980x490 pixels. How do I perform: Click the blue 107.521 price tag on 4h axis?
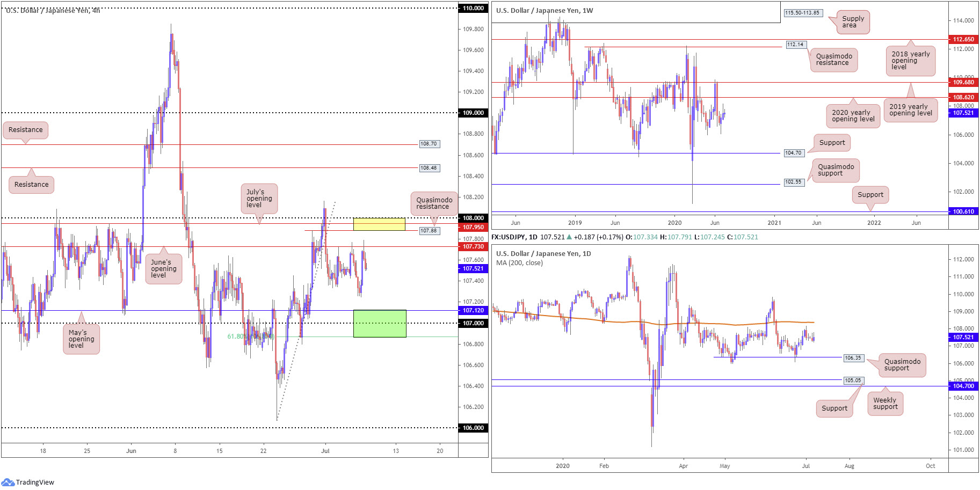473,268
